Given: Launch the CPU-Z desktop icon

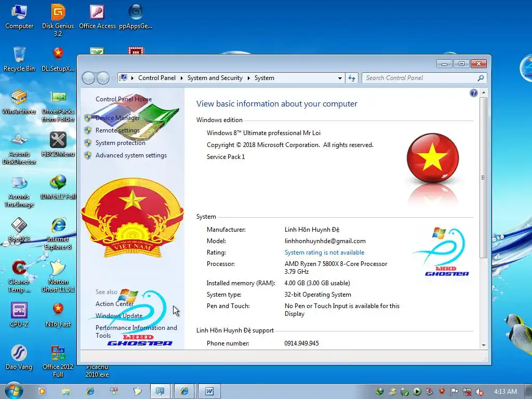Looking at the screenshot, I should coord(19,315).
